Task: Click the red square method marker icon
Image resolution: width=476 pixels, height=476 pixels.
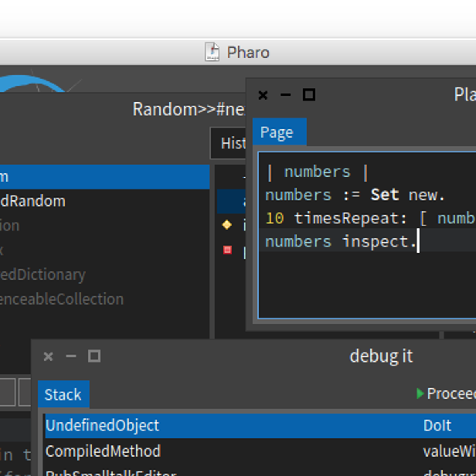Action: (x=227, y=250)
